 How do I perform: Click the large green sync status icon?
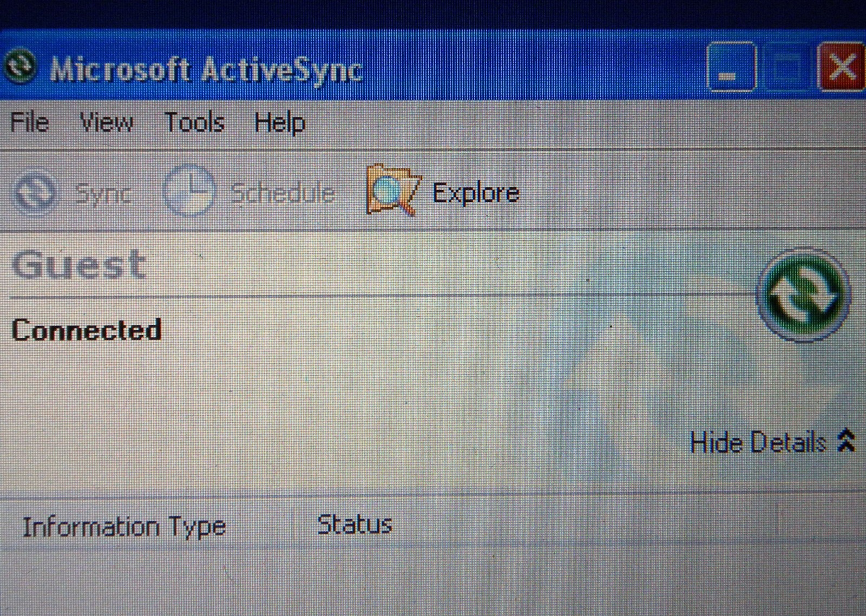[x=803, y=295]
